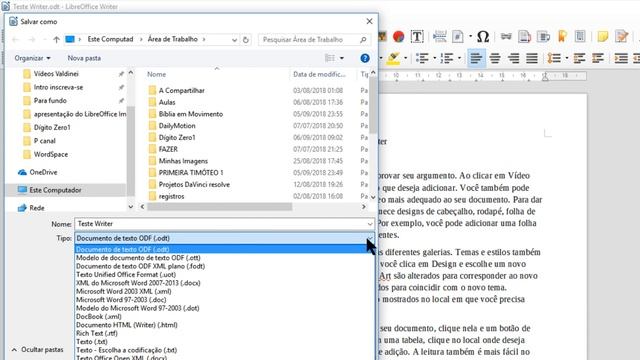Image resolution: width=640 pixels, height=360 pixels.
Task: Toggle bulleted list in Writer
Action: (x=422, y=58)
